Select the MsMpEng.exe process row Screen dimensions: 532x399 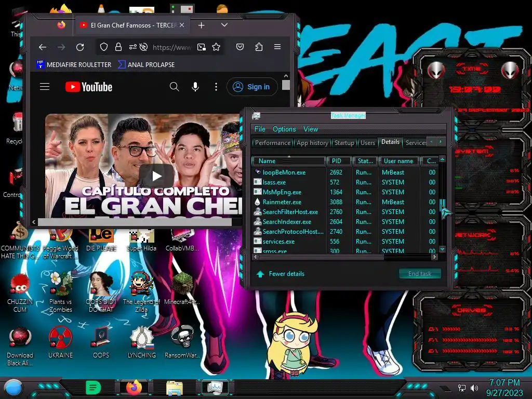(345, 192)
